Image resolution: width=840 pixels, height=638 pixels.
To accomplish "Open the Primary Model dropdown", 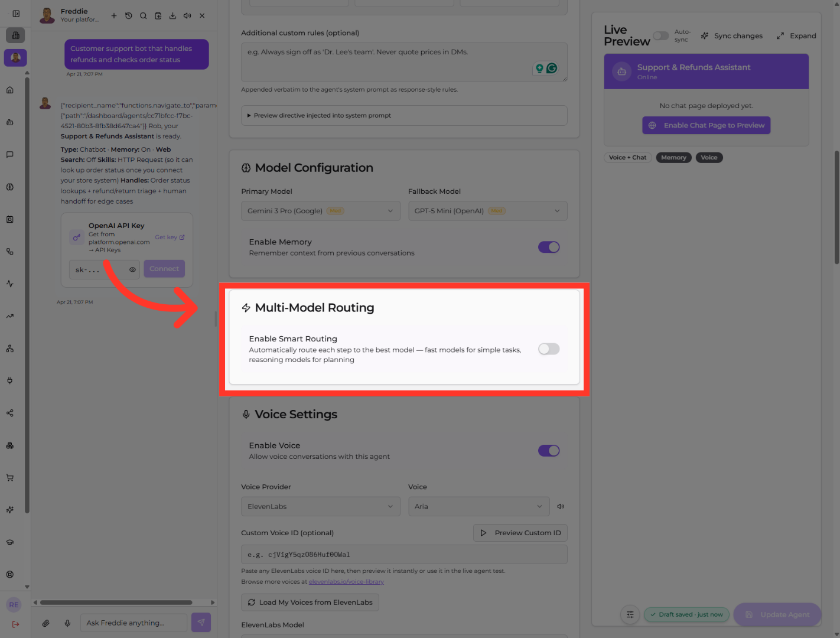I will click(x=321, y=211).
